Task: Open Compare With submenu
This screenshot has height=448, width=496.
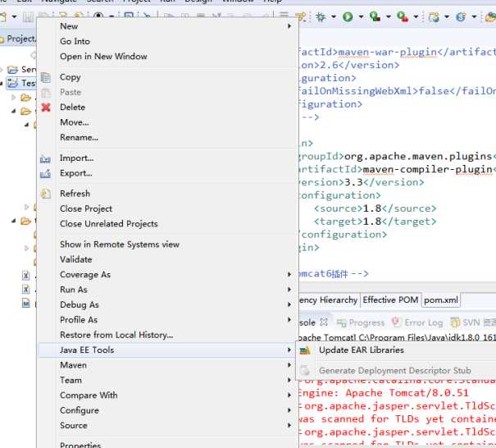Action: point(89,395)
